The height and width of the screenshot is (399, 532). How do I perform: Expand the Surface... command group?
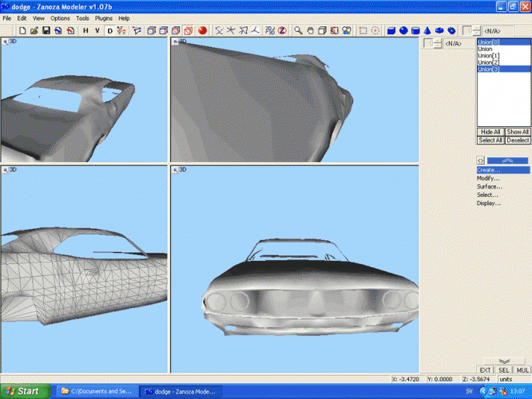(x=490, y=187)
